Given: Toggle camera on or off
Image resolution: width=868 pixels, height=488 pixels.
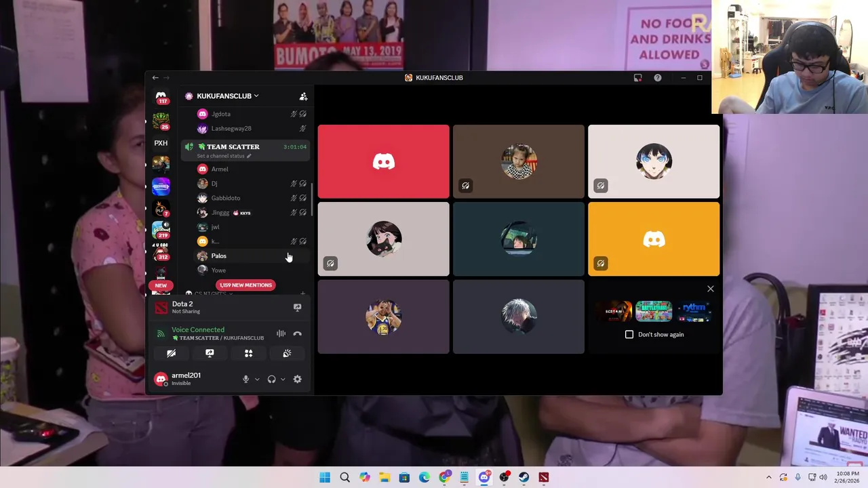Looking at the screenshot, I should coord(171,353).
